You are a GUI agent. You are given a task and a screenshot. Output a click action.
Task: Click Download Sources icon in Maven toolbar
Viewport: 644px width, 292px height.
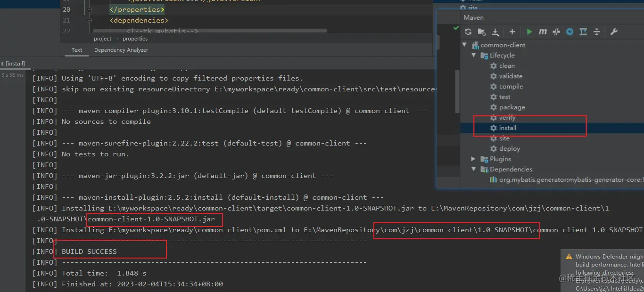[x=495, y=32]
